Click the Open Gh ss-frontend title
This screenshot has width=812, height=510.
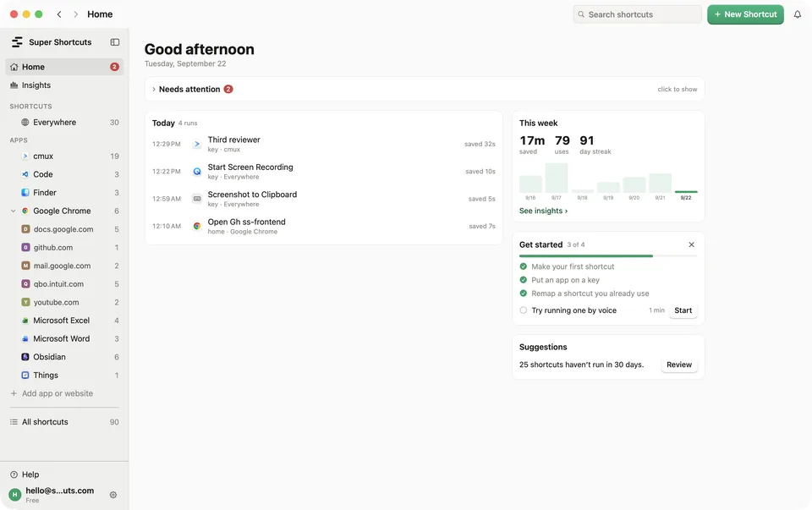(x=246, y=222)
